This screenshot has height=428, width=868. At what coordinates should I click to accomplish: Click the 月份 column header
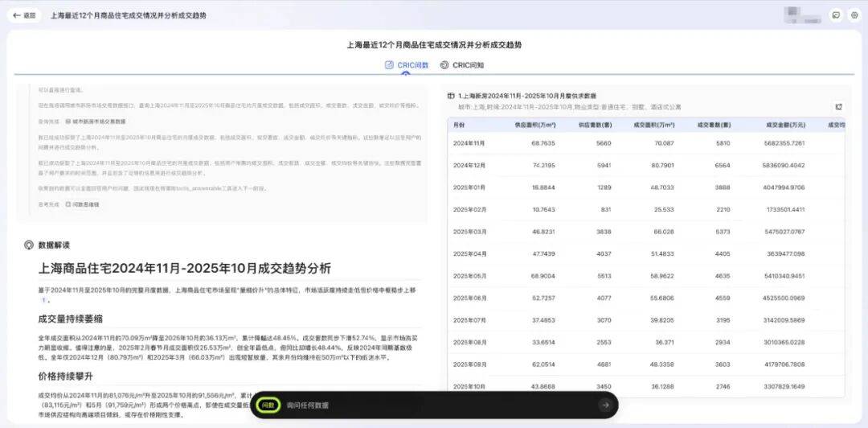[x=459, y=126]
